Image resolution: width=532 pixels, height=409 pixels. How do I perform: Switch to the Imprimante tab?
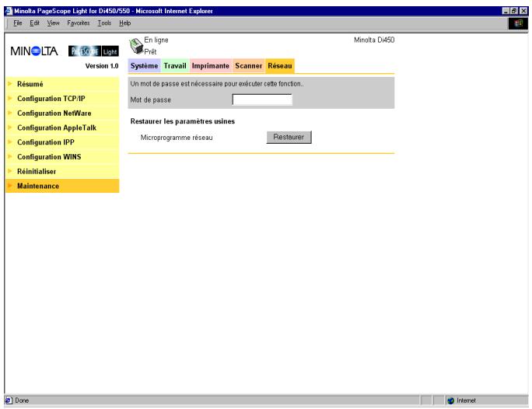pyautogui.click(x=210, y=66)
